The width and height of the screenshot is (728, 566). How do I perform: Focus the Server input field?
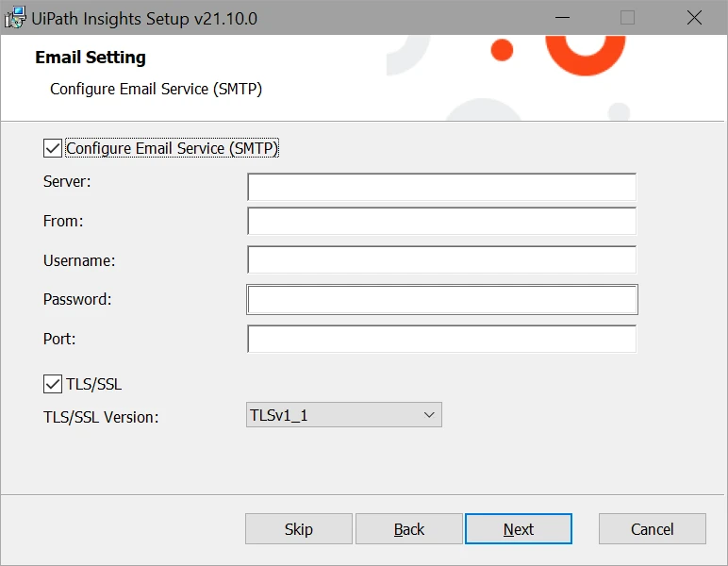(441, 187)
